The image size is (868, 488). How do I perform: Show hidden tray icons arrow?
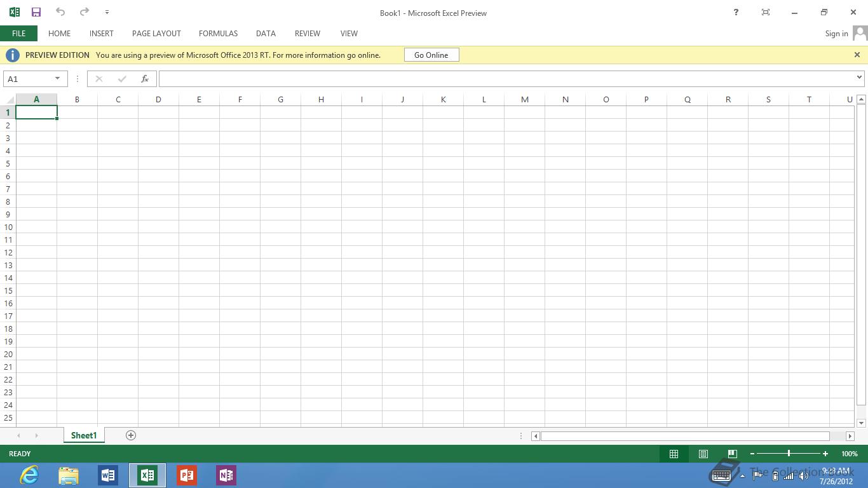point(742,476)
